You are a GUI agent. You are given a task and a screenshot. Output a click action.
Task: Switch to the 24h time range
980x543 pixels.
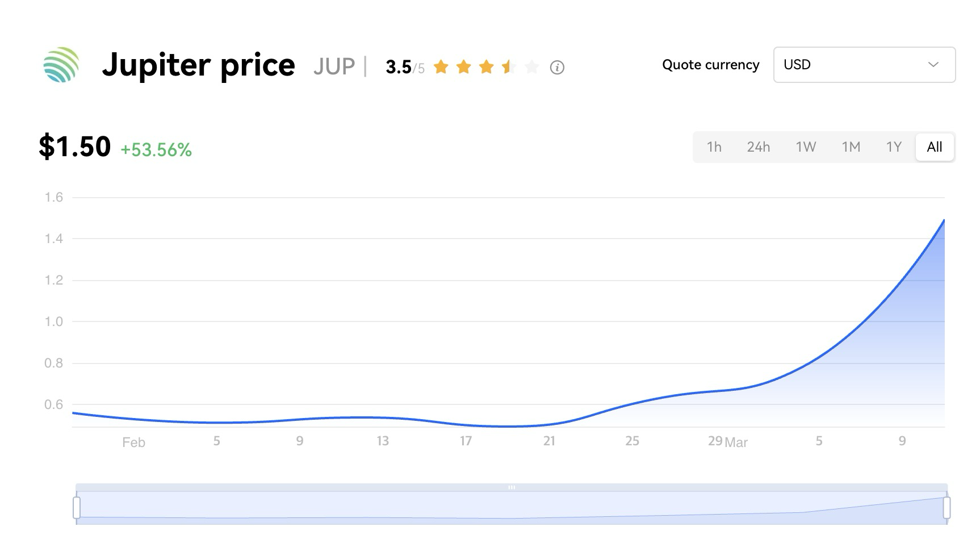(x=759, y=147)
